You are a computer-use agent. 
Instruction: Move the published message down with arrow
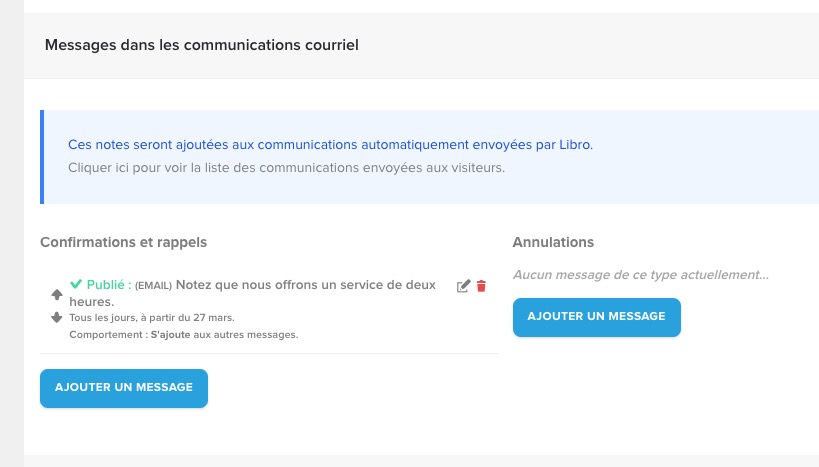[57, 317]
